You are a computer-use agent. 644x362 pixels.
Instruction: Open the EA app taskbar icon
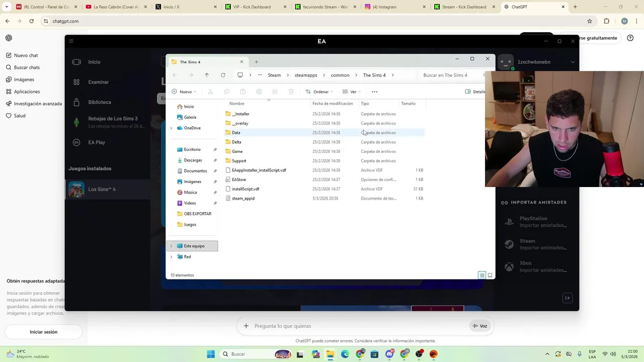(x=434, y=354)
